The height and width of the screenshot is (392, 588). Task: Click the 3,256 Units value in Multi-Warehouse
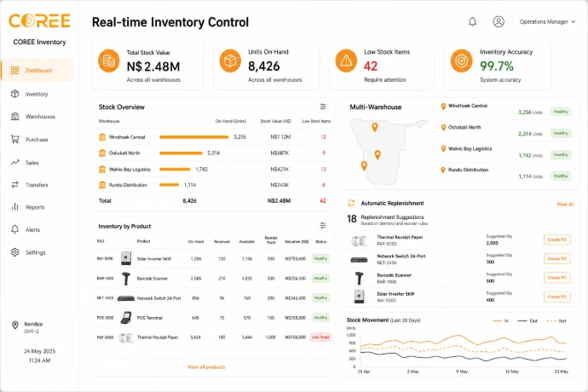pos(530,112)
